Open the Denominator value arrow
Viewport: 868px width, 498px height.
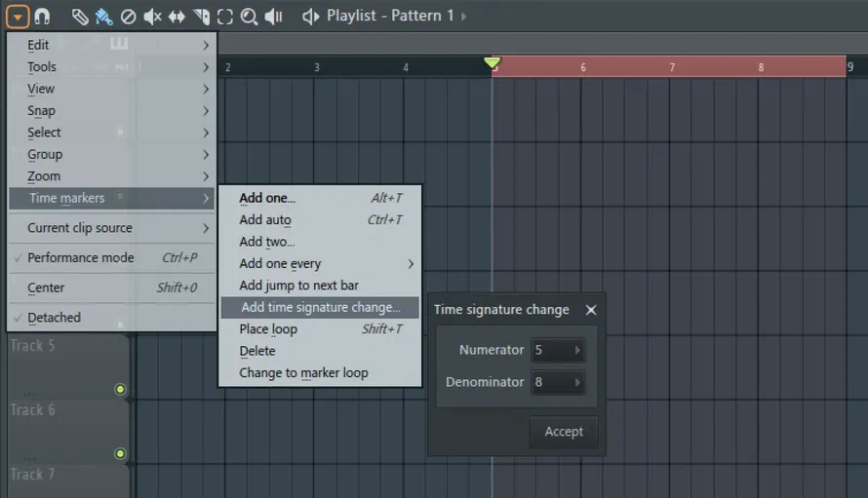point(577,382)
